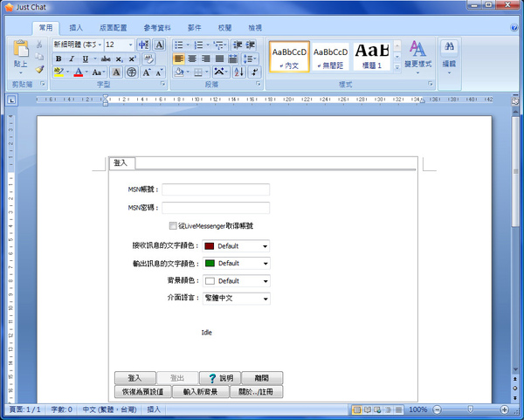Viewport: 524px width, 420px height.
Task: Toggle Subscript formatting
Action: pos(119,59)
